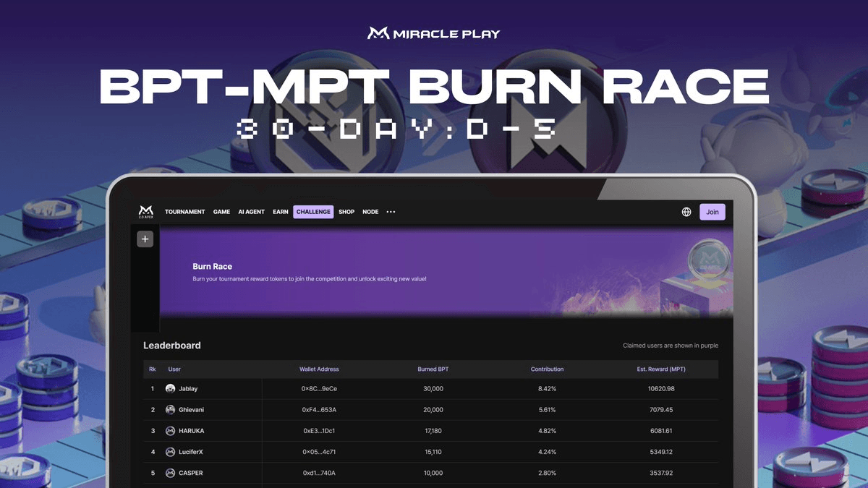The width and height of the screenshot is (868, 488).
Task: Click wallet address 0x8C...9eCe
Action: click(319, 389)
